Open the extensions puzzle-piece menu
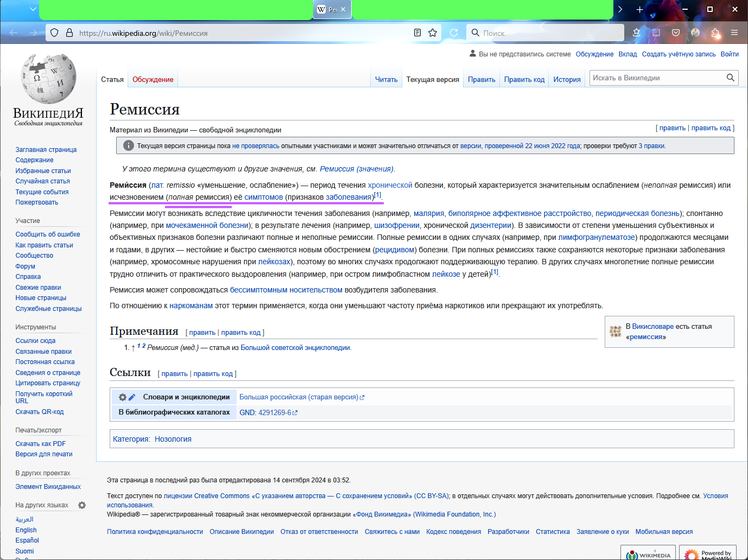This screenshot has height=560, width=748. (715, 33)
